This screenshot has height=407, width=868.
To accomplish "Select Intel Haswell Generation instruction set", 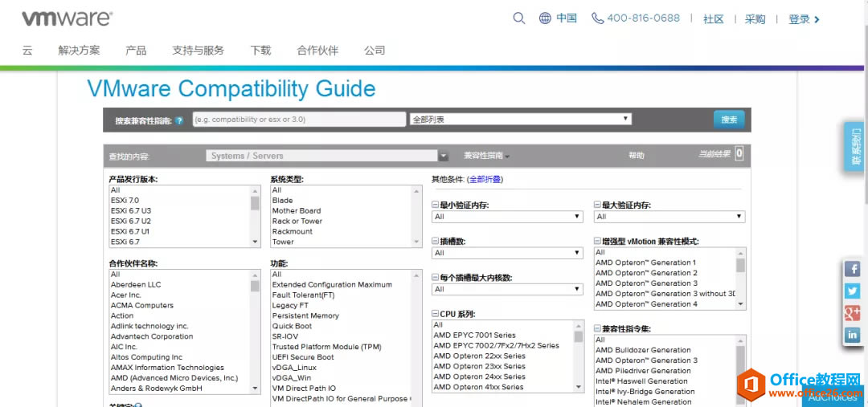I will click(x=641, y=381).
